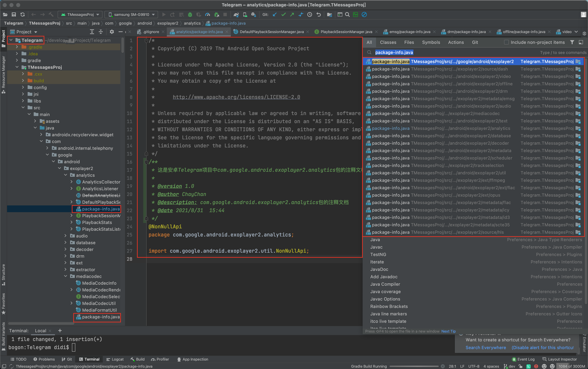Click the Git Update Project blue arrow
This screenshot has width=588, height=369.
[x=275, y=15]
